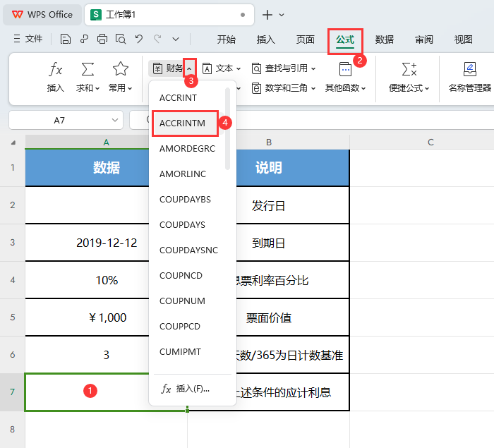Choose COUPDAYBS from the function list
The width and height of the screenshot is (494, 448).
[x=185, y=200]
